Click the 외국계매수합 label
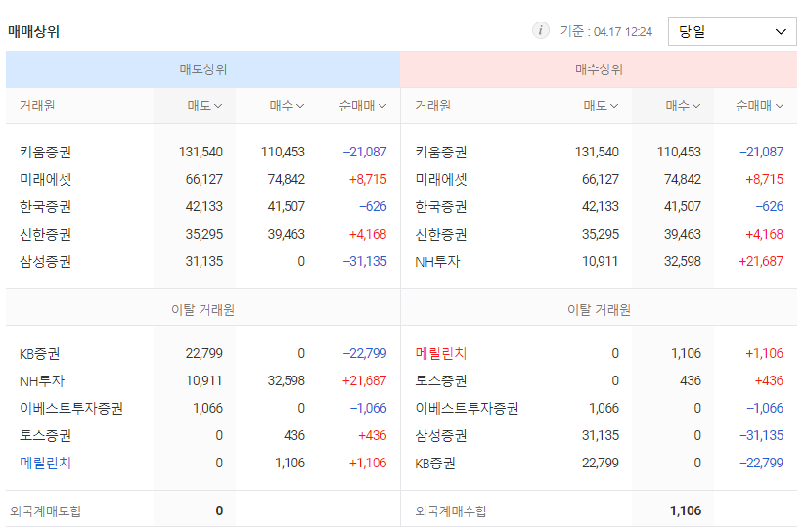The height and width of the screenshot is (532, 805). pyautogui.click(x=451, y=511)
